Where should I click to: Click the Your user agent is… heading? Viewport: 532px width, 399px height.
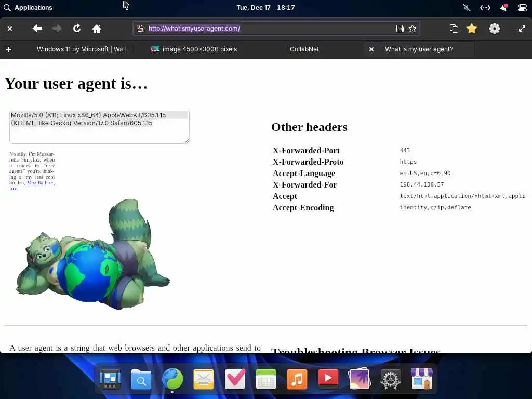point(76,84)
